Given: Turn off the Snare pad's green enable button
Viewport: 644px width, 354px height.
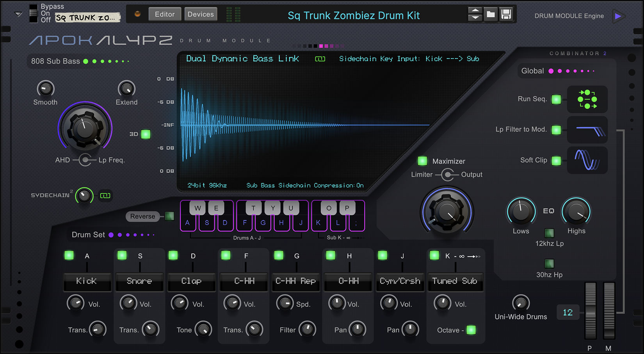Looking at the screenshot, I should [121, 255].
